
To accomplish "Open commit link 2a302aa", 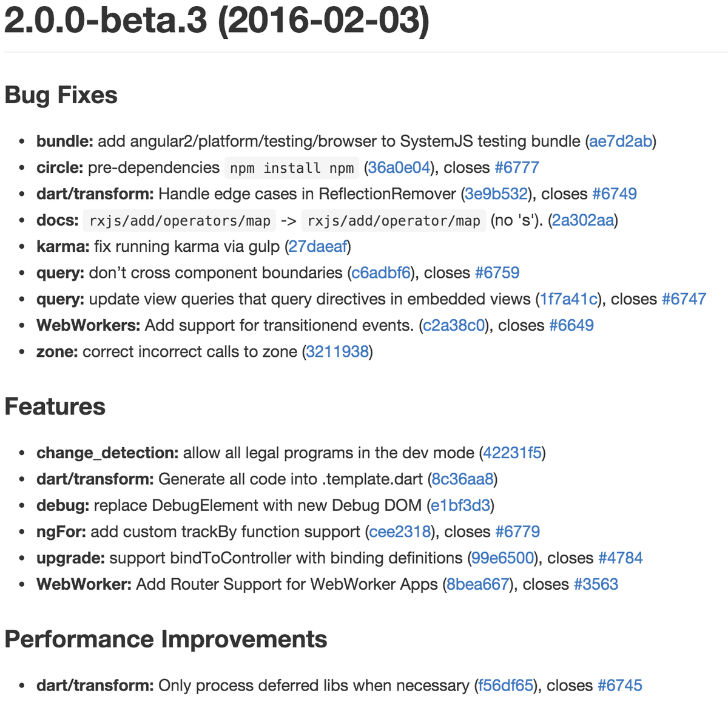I will click(583, 220).
